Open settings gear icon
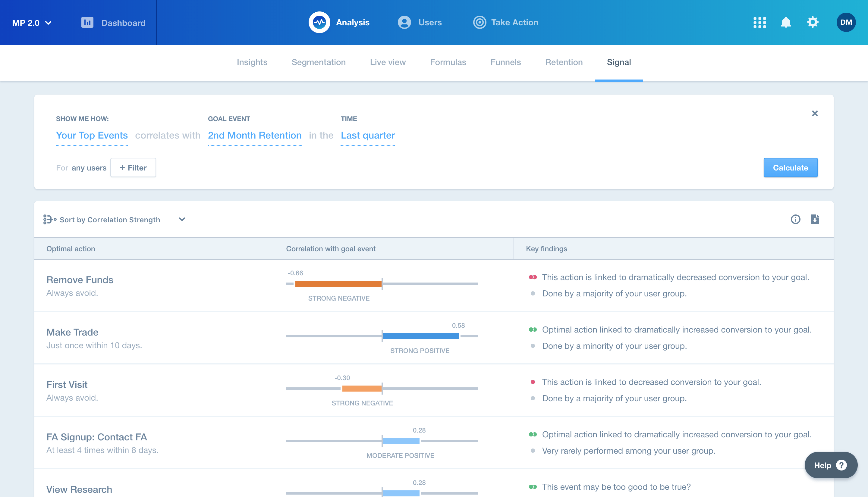 812,22
